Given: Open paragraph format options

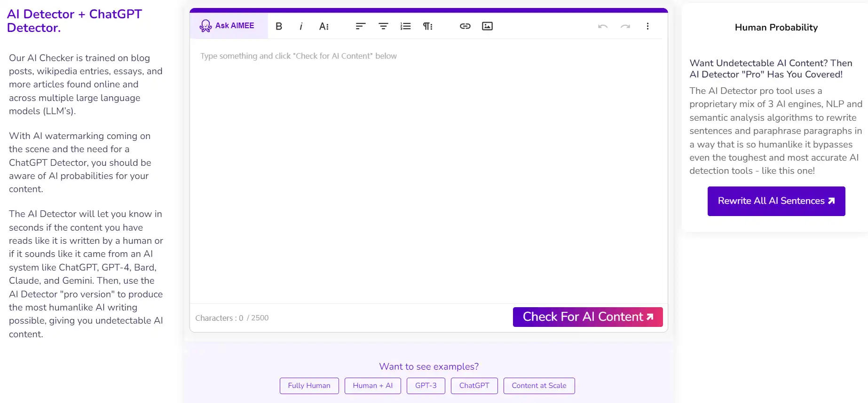Looking at the screenshot, I should [427, 26].
